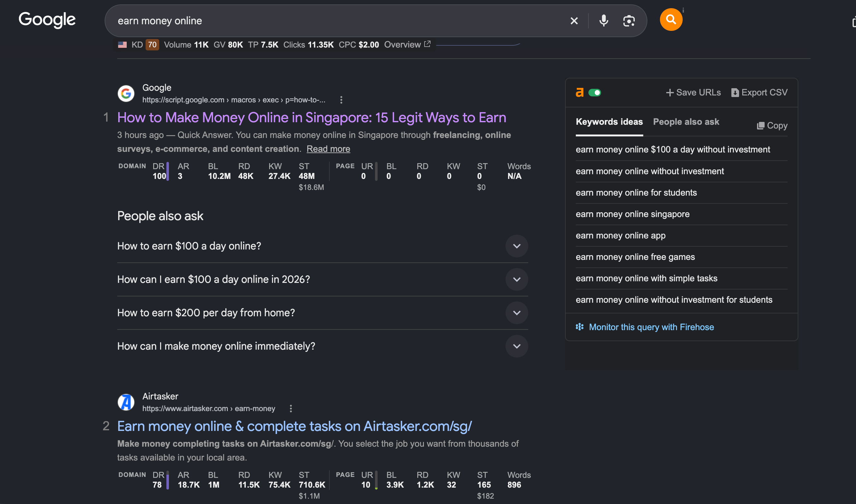Copy the keyword ideas list
Image resolution: width=856 pixels, height=504 pixels.
pos(772,126)
